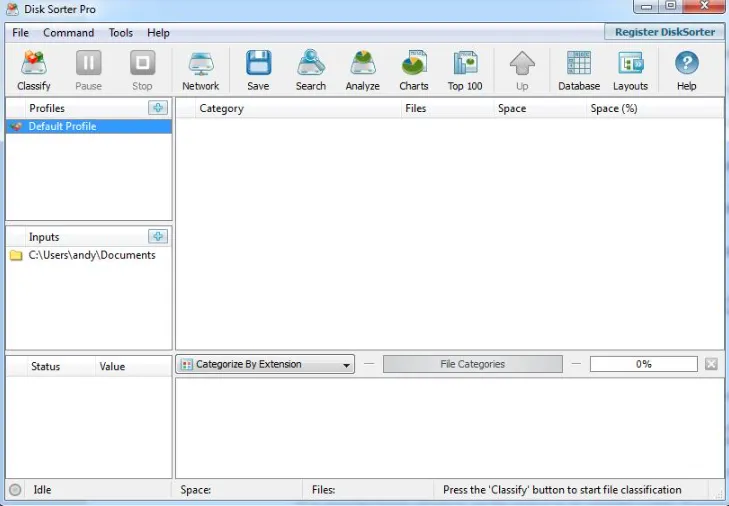The height and width of the screenshot is (506, 729).
Task: Open the Charts toolbar icon
Action: (x=414, y=63)
